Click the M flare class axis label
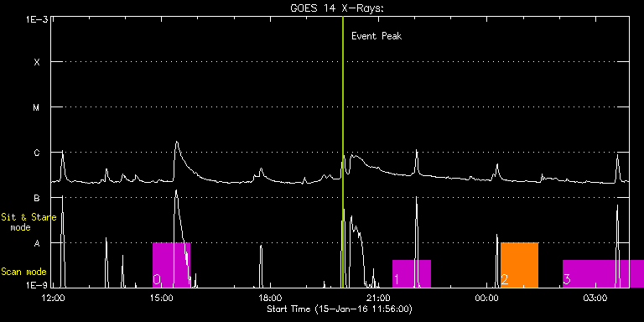Screen dimensions: 644x322 pos(37,107)
